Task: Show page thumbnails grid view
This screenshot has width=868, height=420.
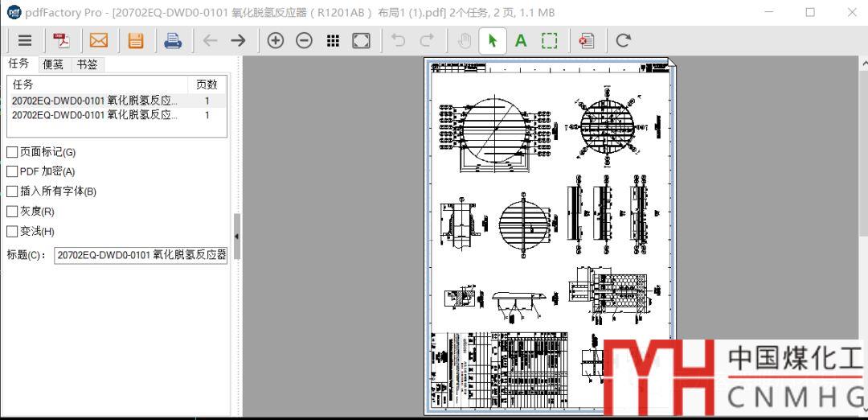Action: click(333, 40)
